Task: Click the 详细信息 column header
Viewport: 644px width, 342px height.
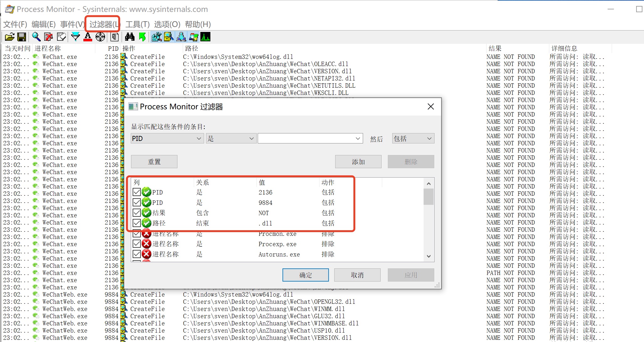Action: pos(580,48)
